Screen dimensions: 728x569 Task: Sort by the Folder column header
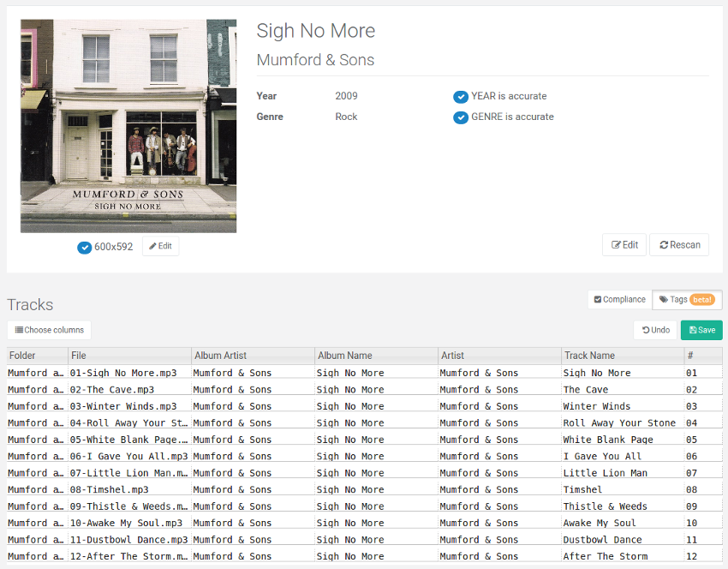[x=38, y=356]
